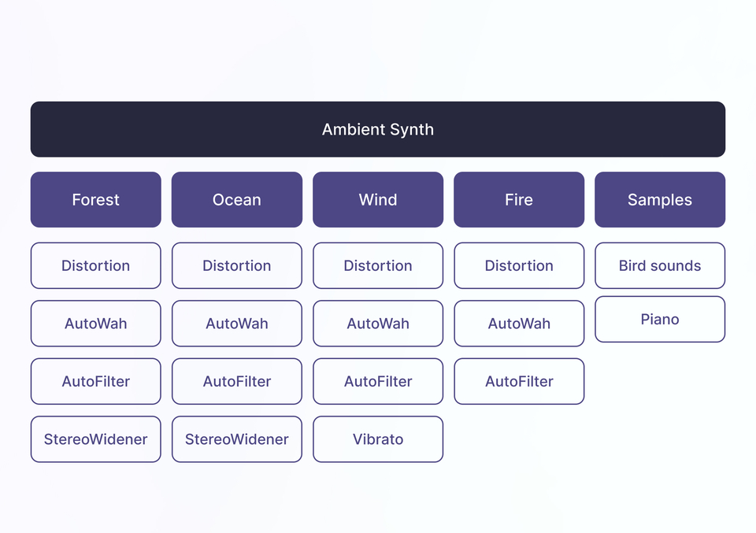Choose the Fire category block

519,200
